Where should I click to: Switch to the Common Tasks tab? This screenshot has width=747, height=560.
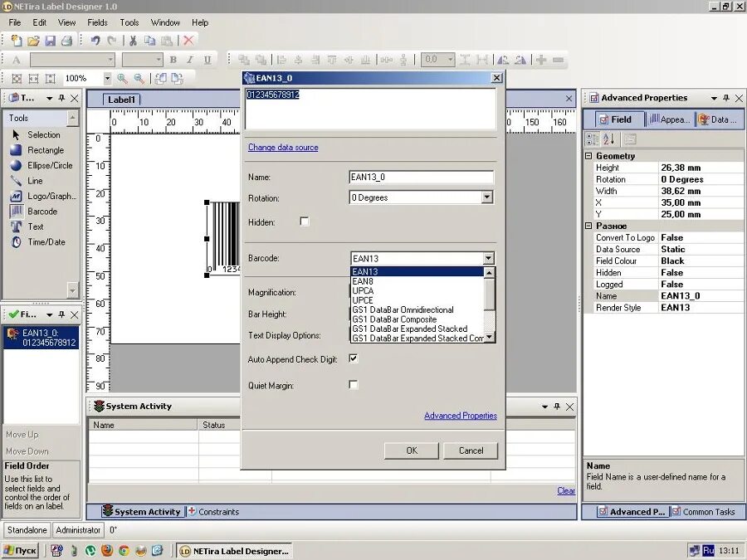tap(703, 512)
